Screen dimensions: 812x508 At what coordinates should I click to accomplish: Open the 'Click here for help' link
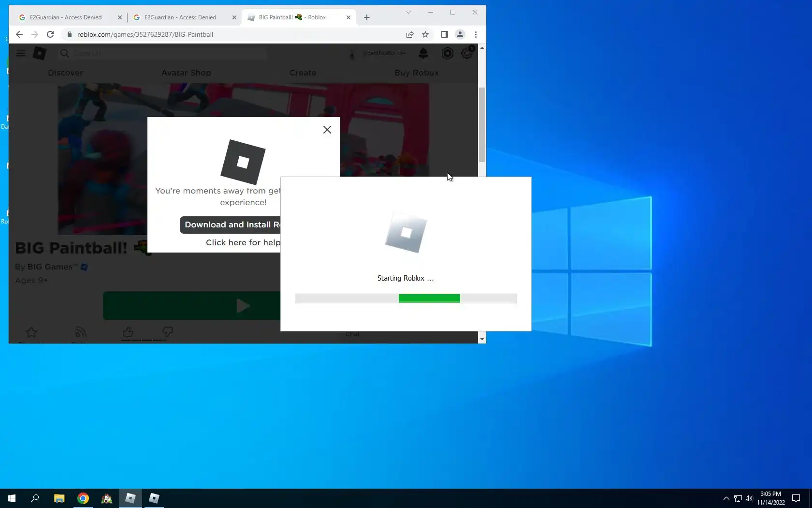pyautogui.click(x=243, y=242)
